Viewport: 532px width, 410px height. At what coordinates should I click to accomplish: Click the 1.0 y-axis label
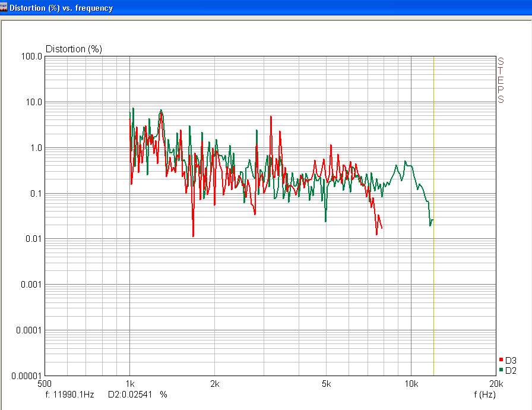point(36,148)
